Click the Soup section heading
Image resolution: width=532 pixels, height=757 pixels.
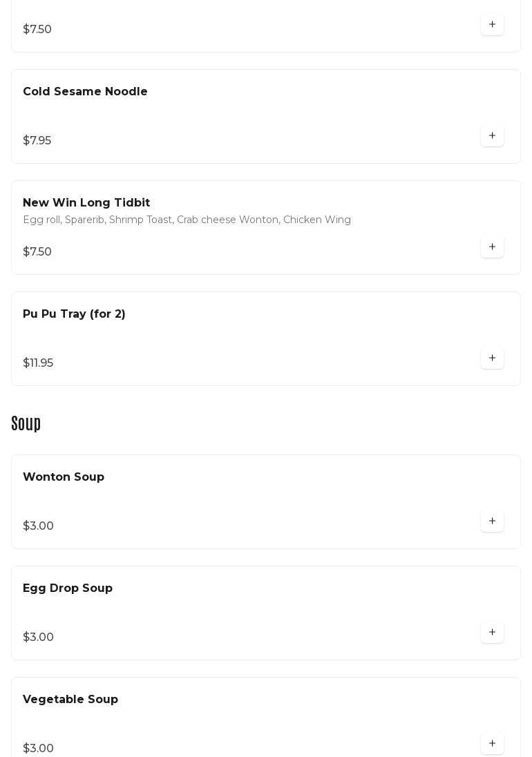click(26, 423)
